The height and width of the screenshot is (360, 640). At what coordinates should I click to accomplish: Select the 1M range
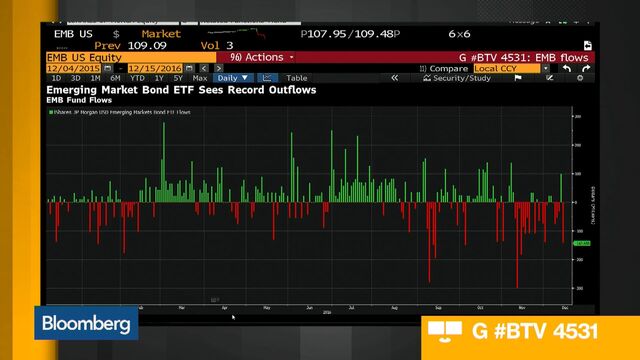[x=95, y=78]
